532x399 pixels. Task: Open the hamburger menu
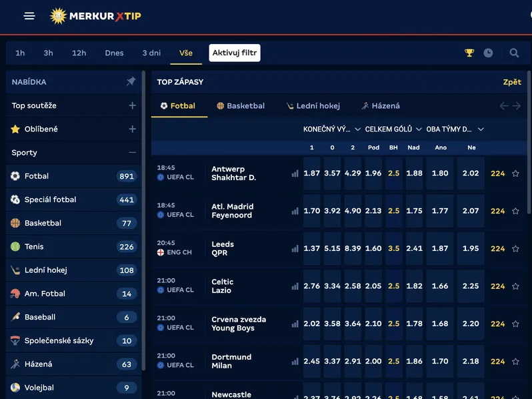(29, 16)
